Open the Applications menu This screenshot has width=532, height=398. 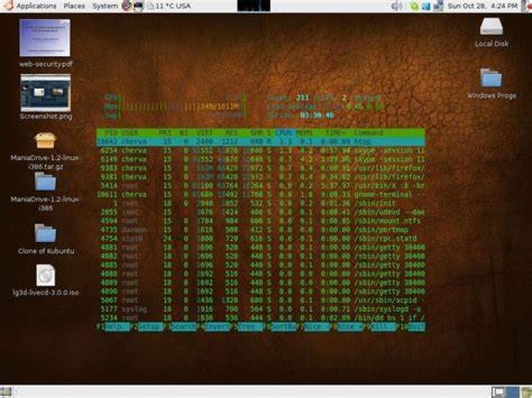(x=36, y=6)
